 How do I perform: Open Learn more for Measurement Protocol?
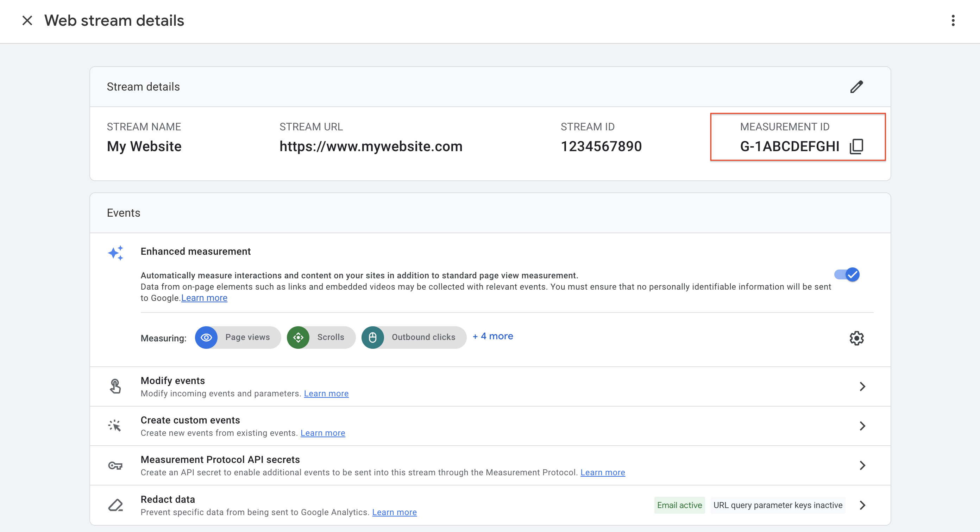(x=603, y=472)
